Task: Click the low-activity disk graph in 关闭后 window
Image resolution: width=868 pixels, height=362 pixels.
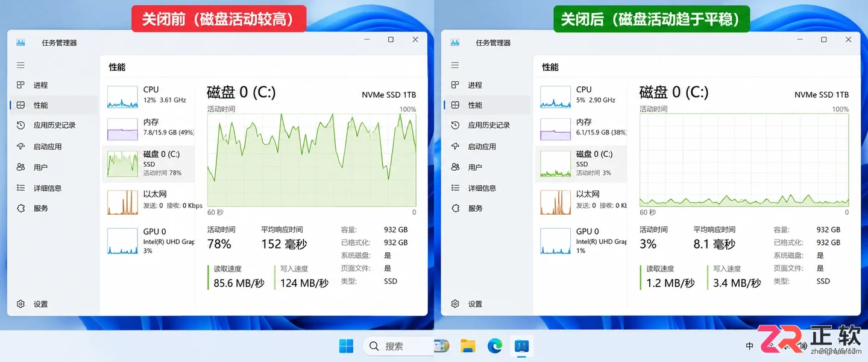Action: pyautogui.click(x=744, y=160)
